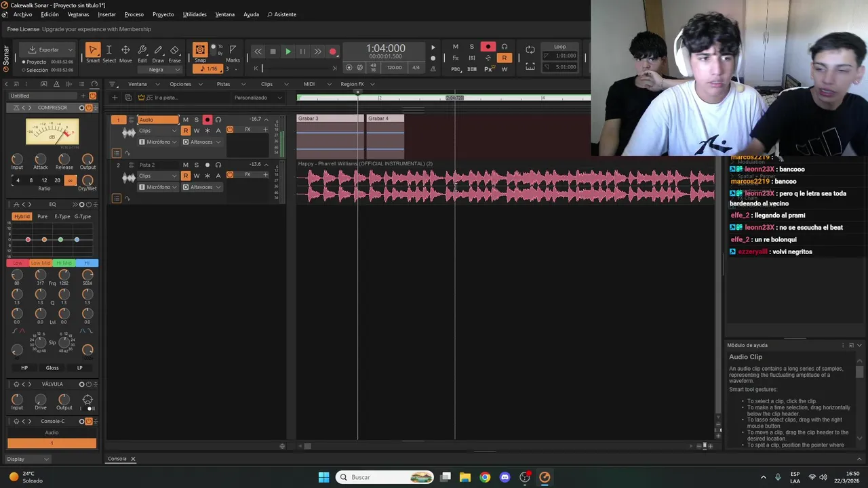Click the Cakewalk Sonar taskbar icon
The image size is (868, 488).
click(545, 477)
